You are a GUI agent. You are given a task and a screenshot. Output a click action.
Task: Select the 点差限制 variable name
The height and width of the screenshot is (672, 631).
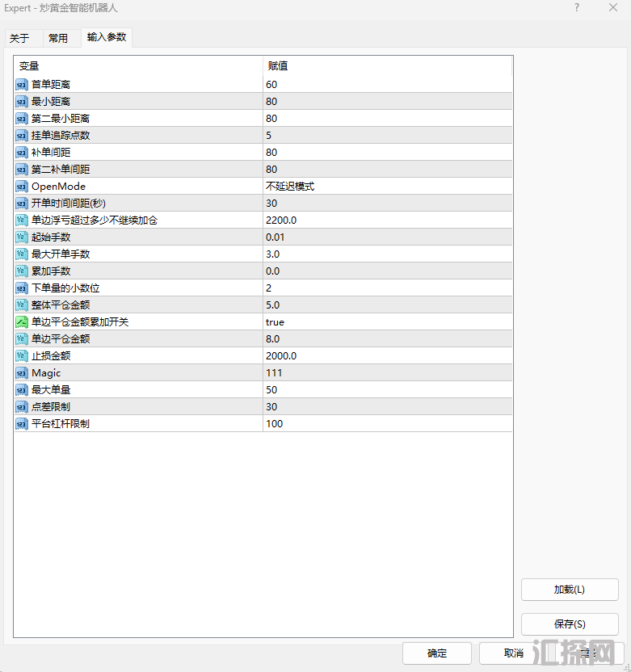pos(51,407)
